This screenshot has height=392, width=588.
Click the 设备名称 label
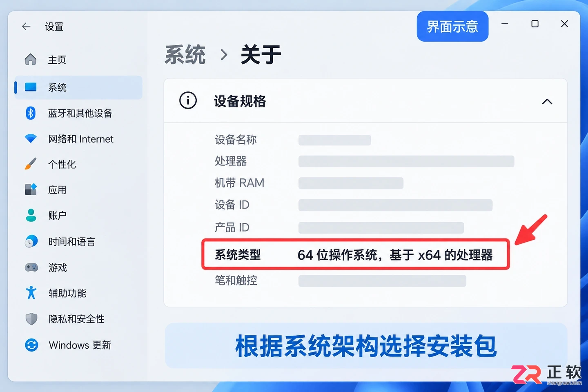pos(236,140)
